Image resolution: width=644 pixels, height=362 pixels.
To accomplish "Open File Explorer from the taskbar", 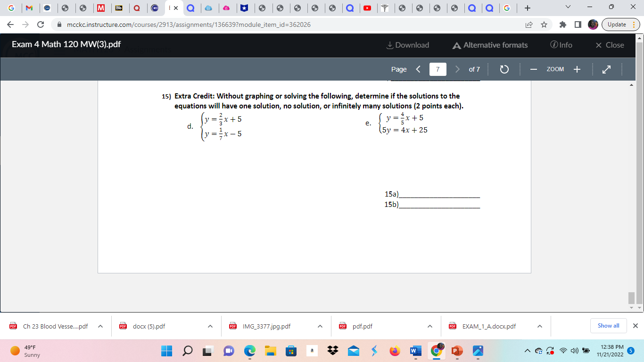I will pos(270,351).
